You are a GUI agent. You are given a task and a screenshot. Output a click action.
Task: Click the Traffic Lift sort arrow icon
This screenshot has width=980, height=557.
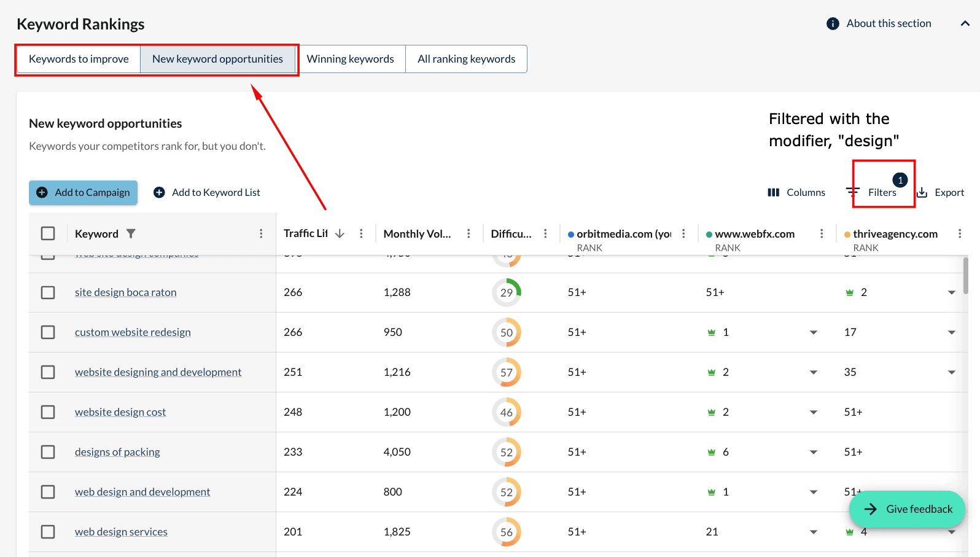click(340, 233)
